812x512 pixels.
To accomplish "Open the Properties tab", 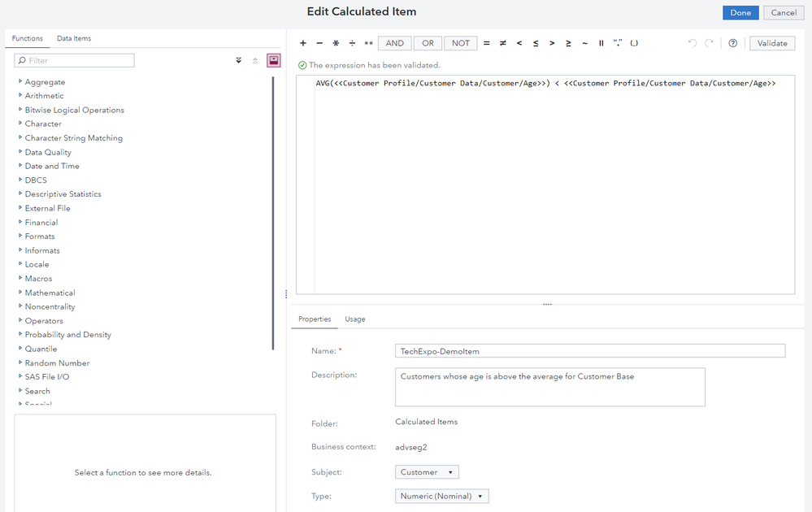I will pos(315,319).
